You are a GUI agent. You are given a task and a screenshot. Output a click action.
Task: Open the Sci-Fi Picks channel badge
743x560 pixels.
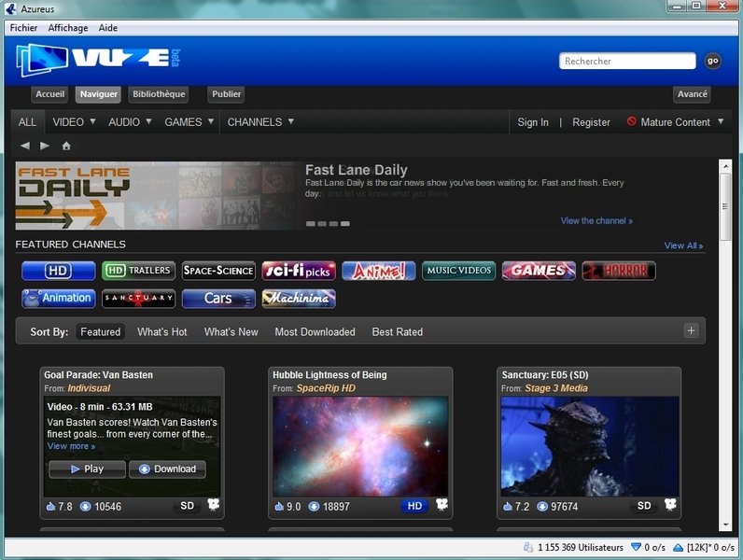[299, 271]
